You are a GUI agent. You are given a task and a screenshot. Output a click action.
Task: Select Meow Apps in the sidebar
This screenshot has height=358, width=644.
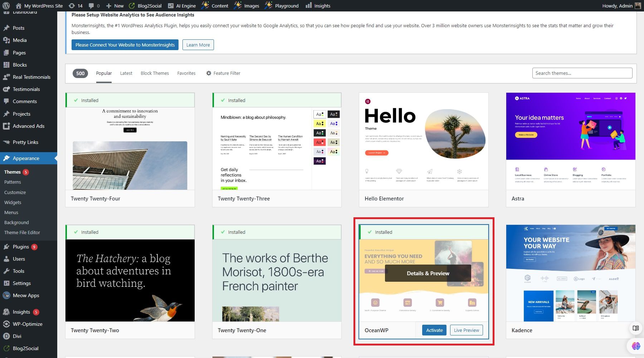25,295
